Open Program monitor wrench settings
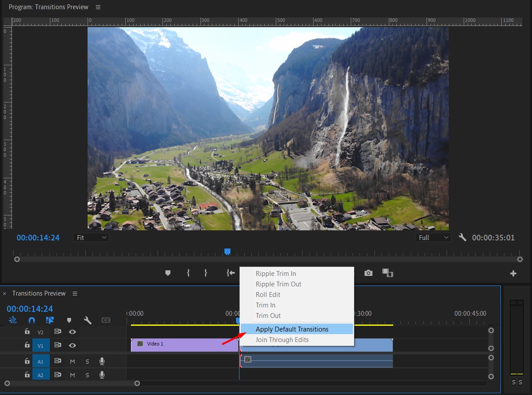 point(462,237)
